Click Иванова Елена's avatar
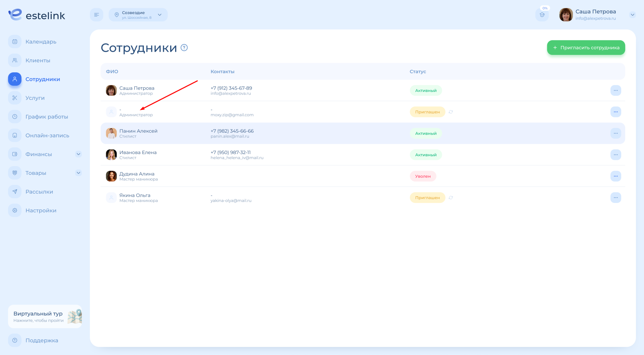Screen dimensions: 644x355 111,155
